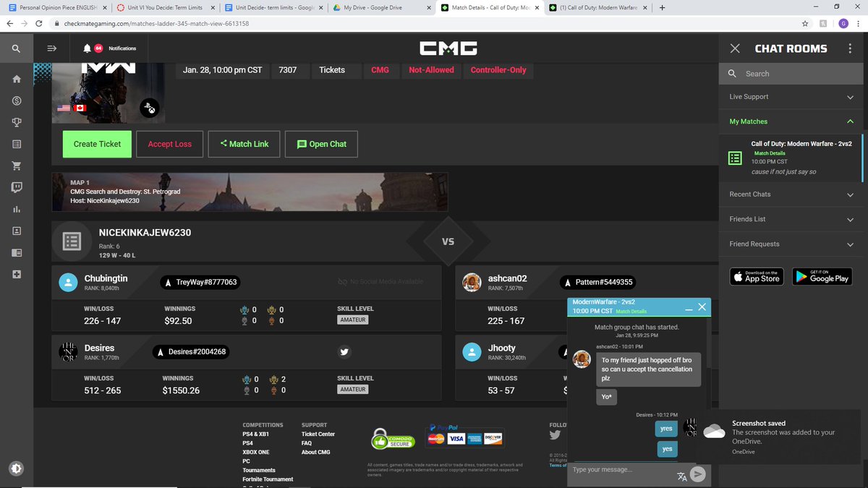Image resolution: width=868 pixels, height=488 pixels.
Task: Expand the Friends List section
Action: coord(791,219)
